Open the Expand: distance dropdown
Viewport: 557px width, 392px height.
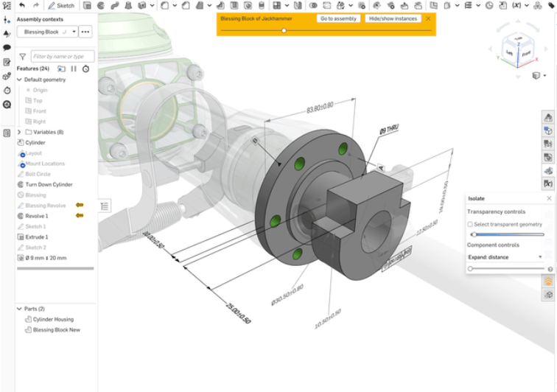tap(505, 257)
